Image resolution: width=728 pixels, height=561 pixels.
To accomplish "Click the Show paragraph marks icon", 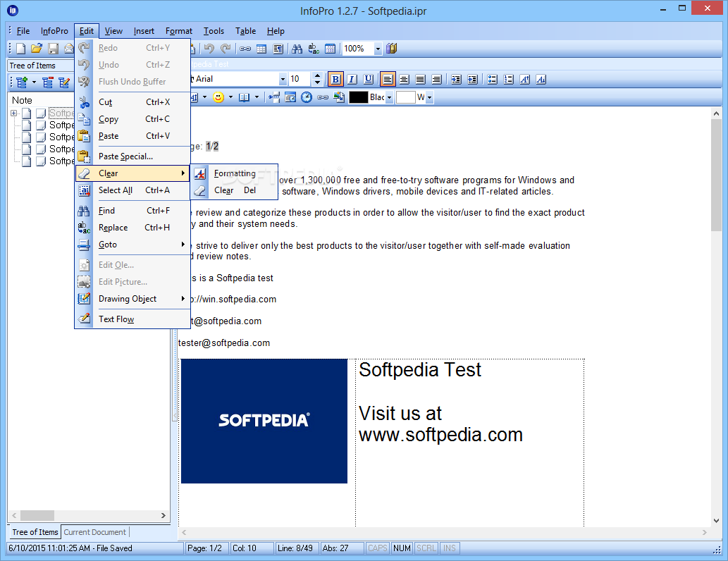I will [278, 49].
